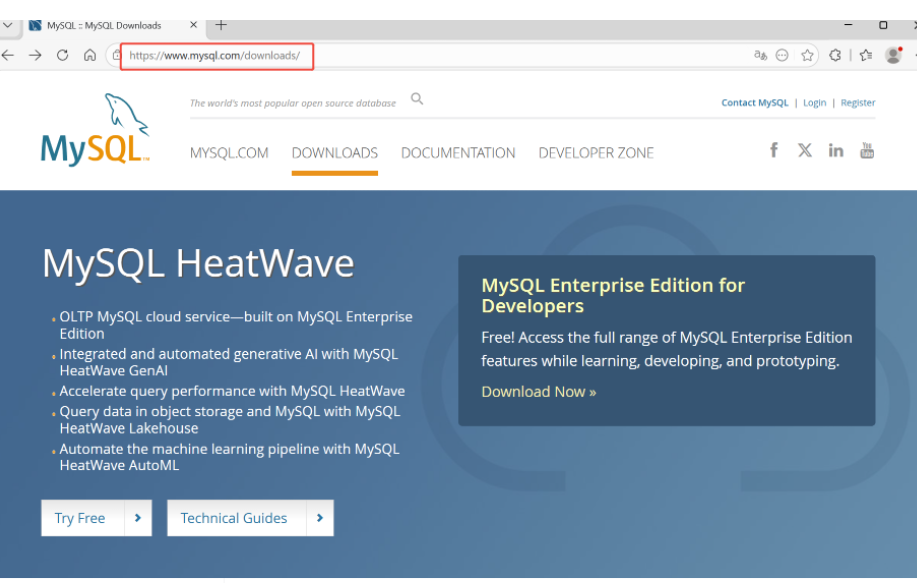Select the DOWNLOADS navigation tab
The image size is (917, 583).
[335, 153]
